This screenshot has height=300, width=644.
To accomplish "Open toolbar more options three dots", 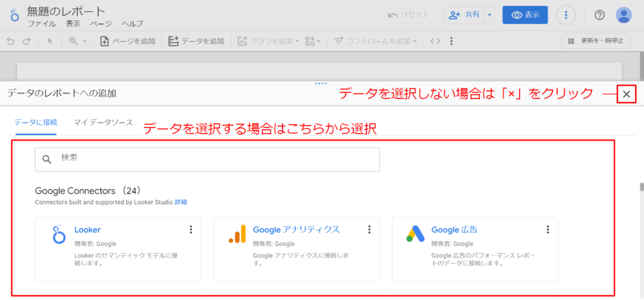I will pyautogui.click(x=451, y=41).
